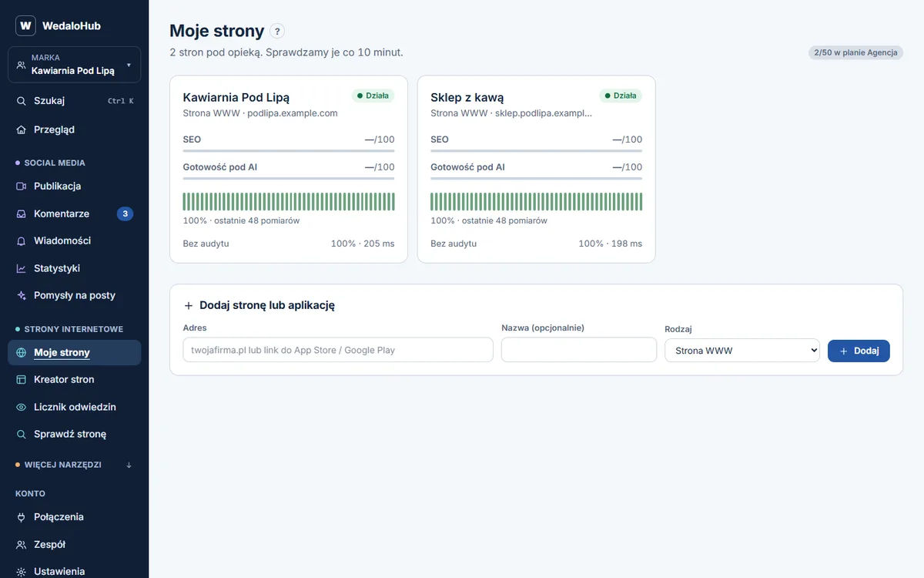
Task: Click the SEO score bar on Sklep z kawą
Action: point(536,151)
